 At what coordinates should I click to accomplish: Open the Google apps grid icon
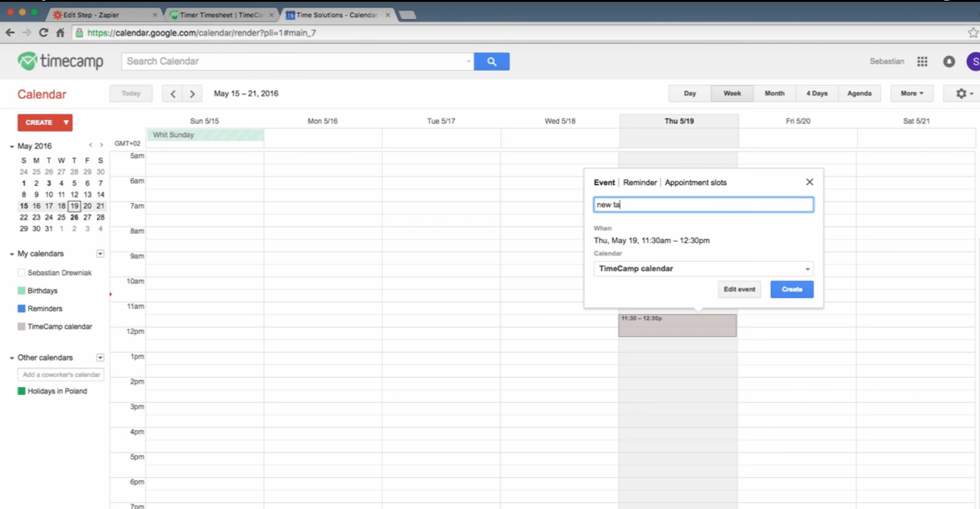pyautogui.click(x=922, y=61)
